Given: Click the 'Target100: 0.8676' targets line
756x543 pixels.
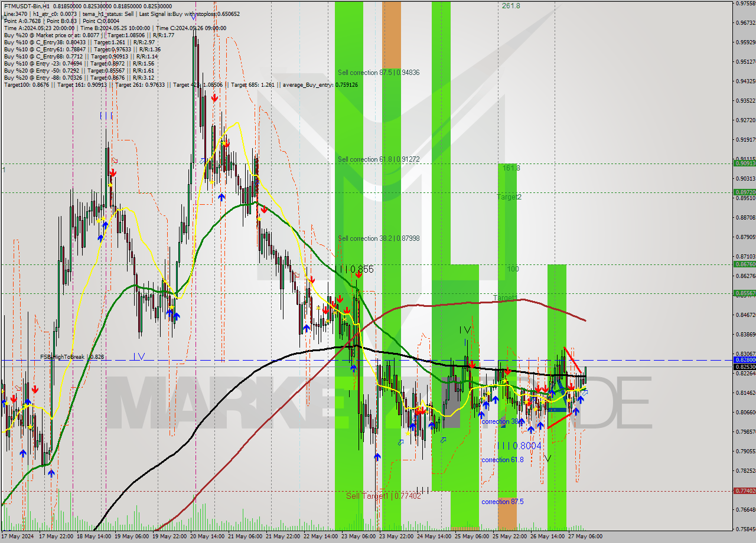Looking at the screenshot, I should [x=181, y=84].
